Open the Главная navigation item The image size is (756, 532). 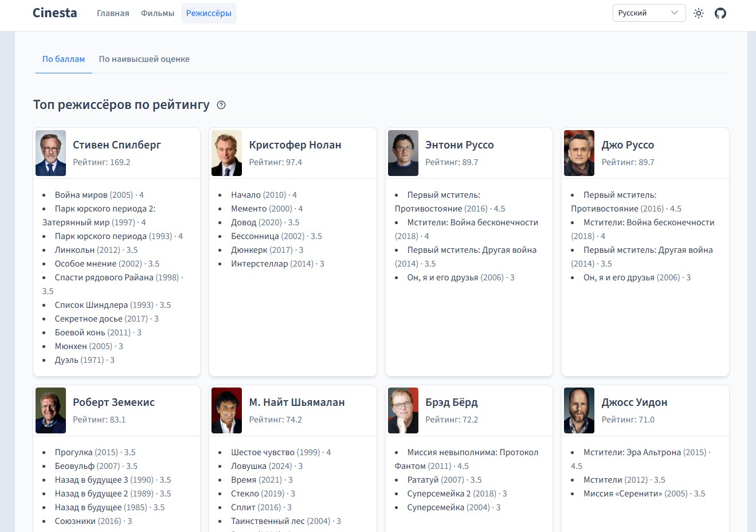pos(113,13)
